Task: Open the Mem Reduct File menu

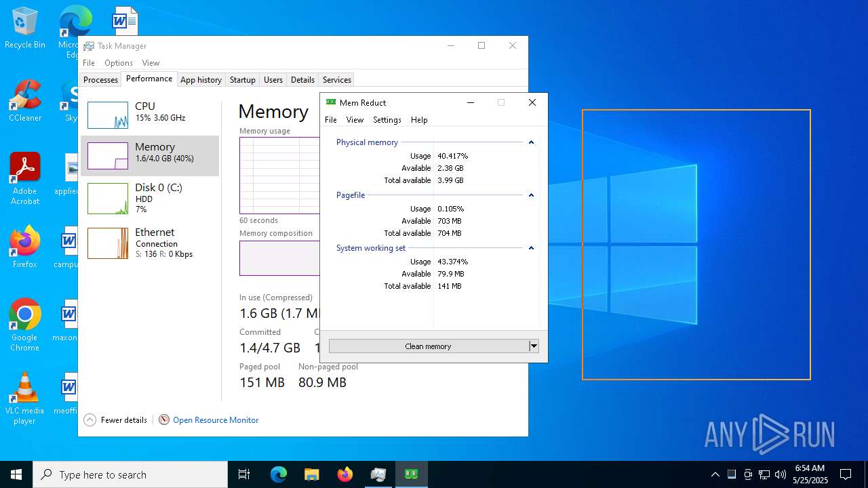Action: 331,120
